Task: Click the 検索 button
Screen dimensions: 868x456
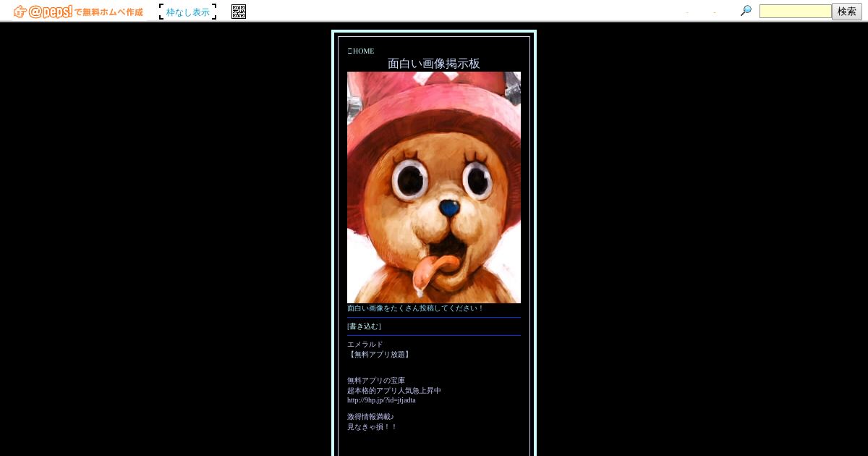Action: pos(847,12)
